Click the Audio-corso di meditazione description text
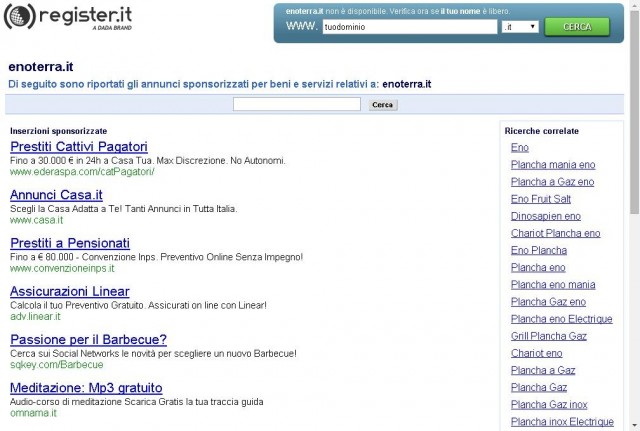Screen dimensions: 640x431 [137, 402]
